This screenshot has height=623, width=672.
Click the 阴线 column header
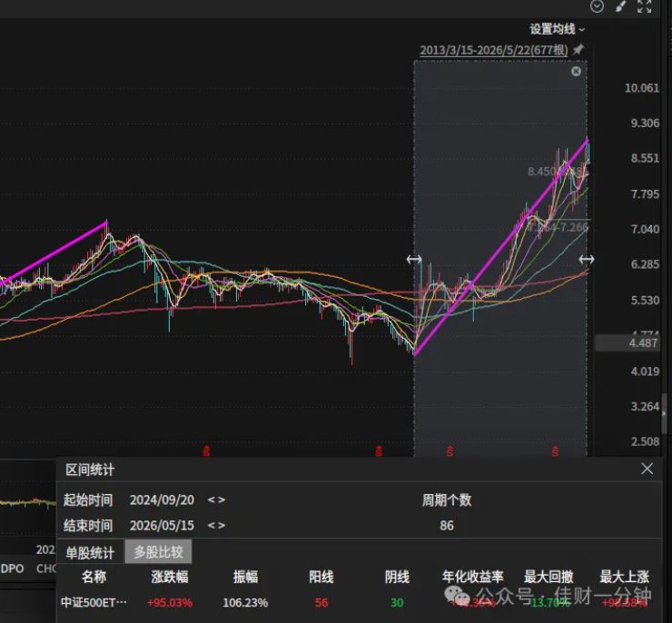pyautogui.click(x=397, y=577)
